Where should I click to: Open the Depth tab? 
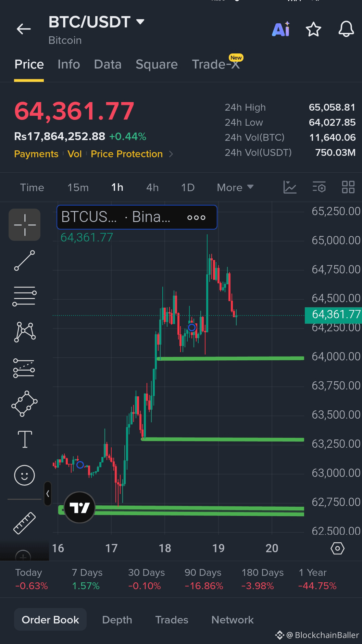pyautogui.click(x=117, y=620)
